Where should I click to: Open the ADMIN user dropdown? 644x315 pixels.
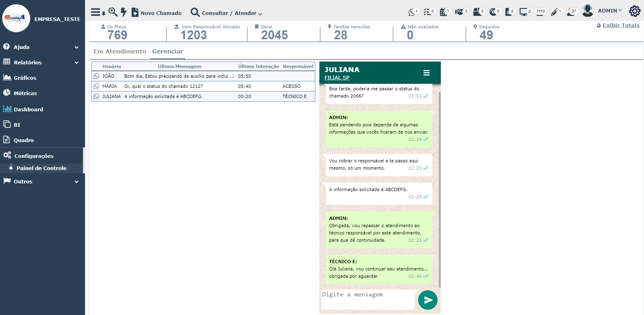(x=610, y=11)
